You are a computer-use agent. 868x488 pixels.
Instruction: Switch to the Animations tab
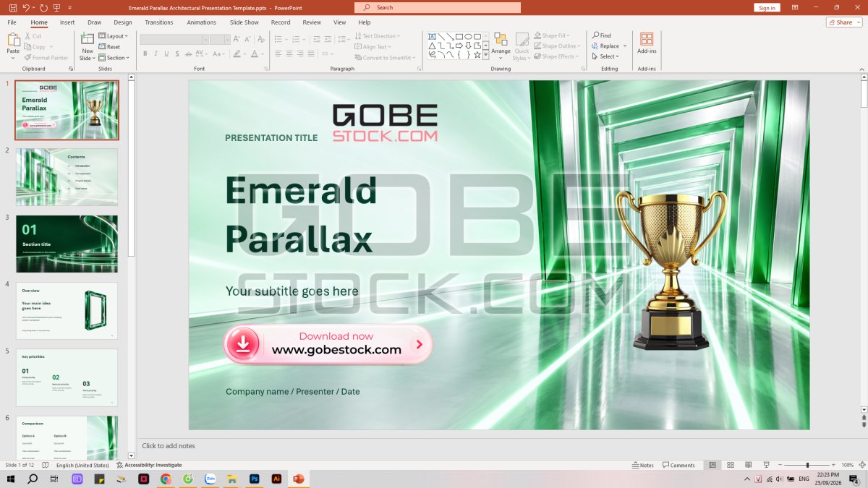tap(201, 22)
